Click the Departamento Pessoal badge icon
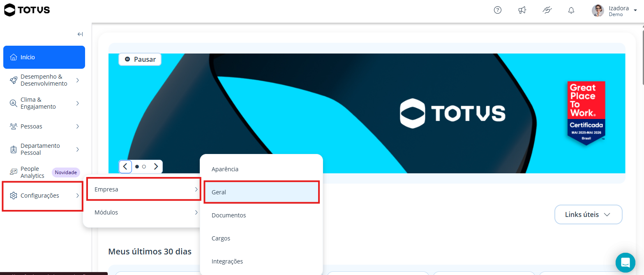Screen dimensions: 644x275 coord(14,149)
